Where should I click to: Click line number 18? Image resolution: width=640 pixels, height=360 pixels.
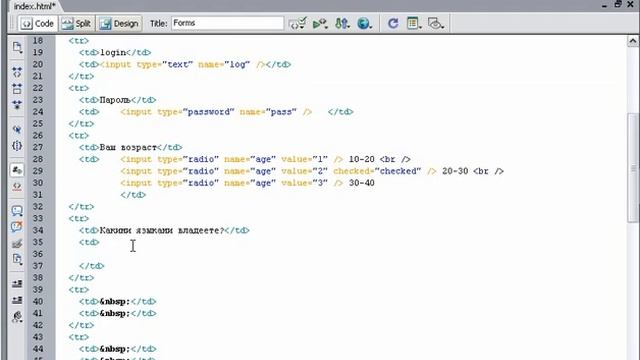coord(38,40)
